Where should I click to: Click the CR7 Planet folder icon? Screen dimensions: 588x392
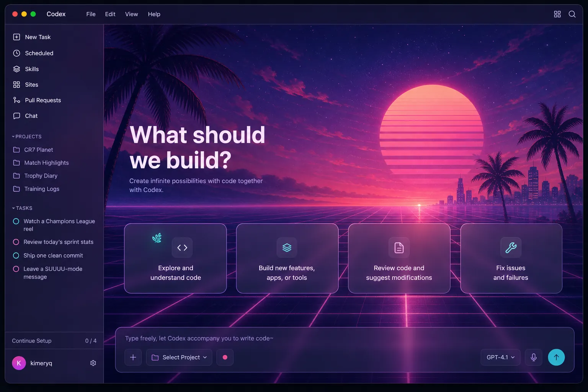[x=16, y=150]
